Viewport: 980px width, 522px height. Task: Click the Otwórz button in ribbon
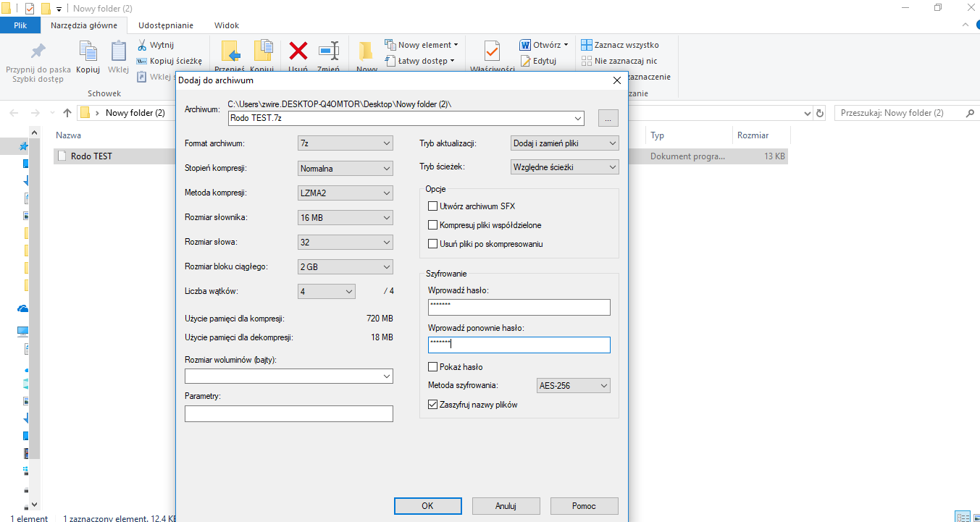click(544, 45)
